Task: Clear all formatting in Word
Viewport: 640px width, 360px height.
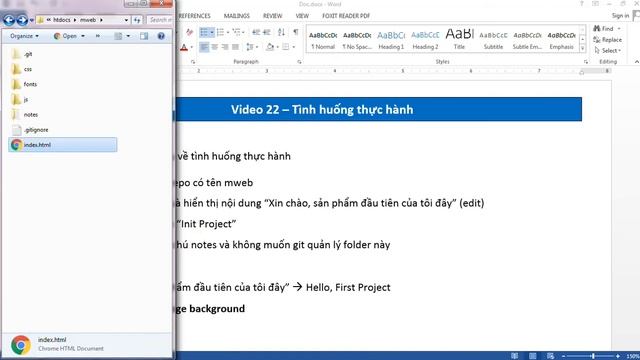Action: pos(189,32)
